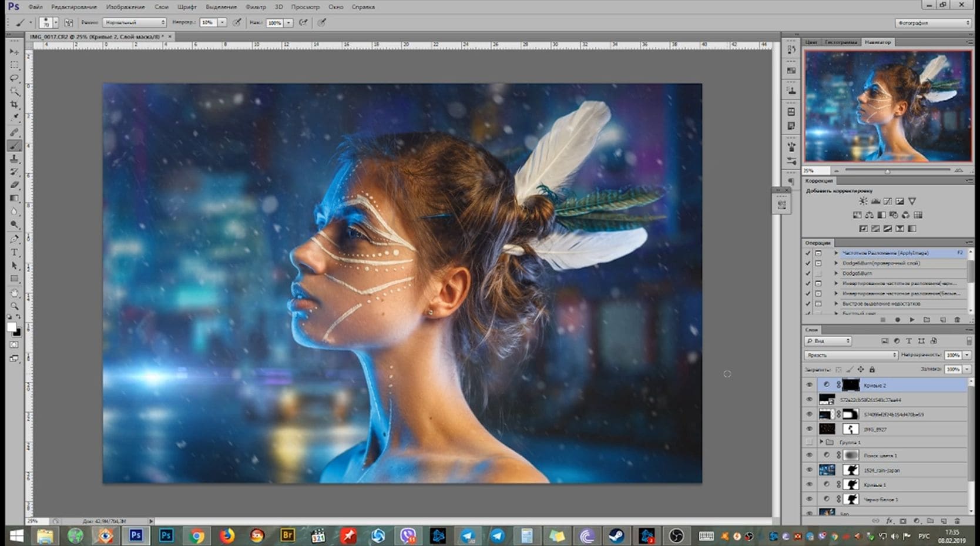The height and width of the screenshot is (546, 980).
Task: Show the Группа 1 group
Action: pos(810,442)
